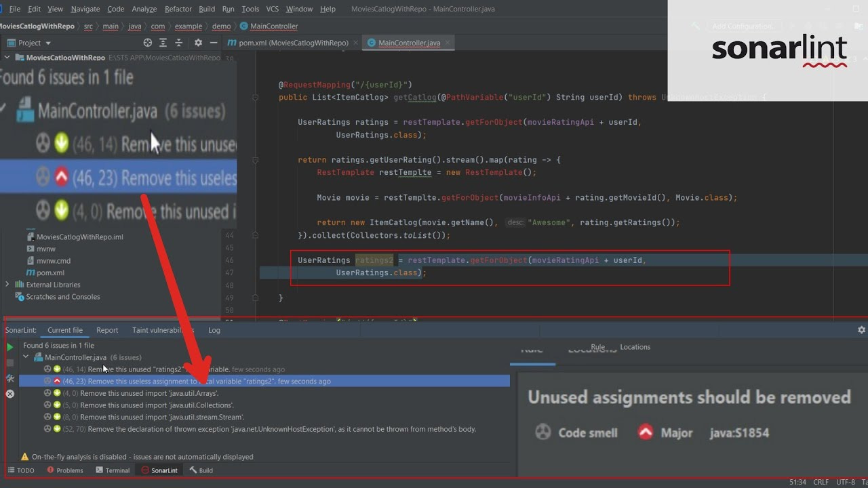
Task: Fold lambda block at return ratings line
Action: pyautogui.click(x=255, y=161)
